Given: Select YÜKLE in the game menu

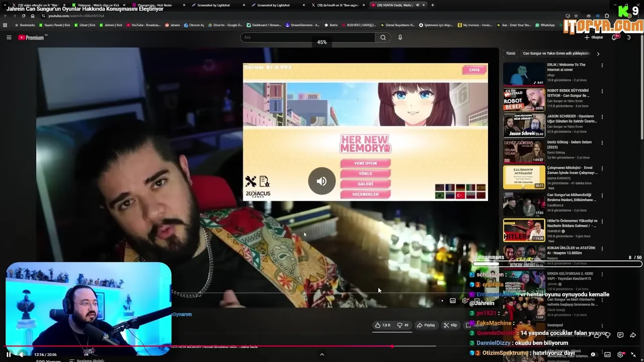Looking at the screenshot, I should 365,173.
